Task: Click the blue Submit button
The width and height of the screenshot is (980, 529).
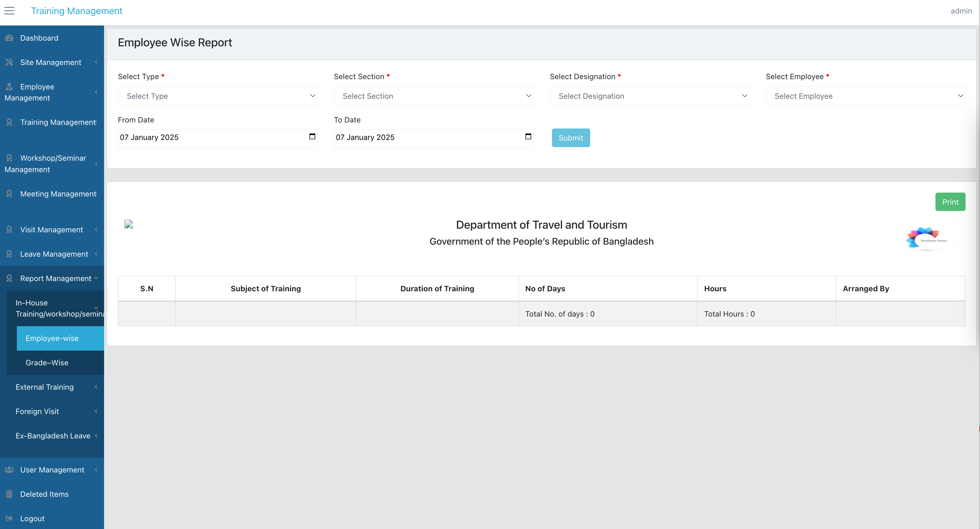Action: [571, 138]
